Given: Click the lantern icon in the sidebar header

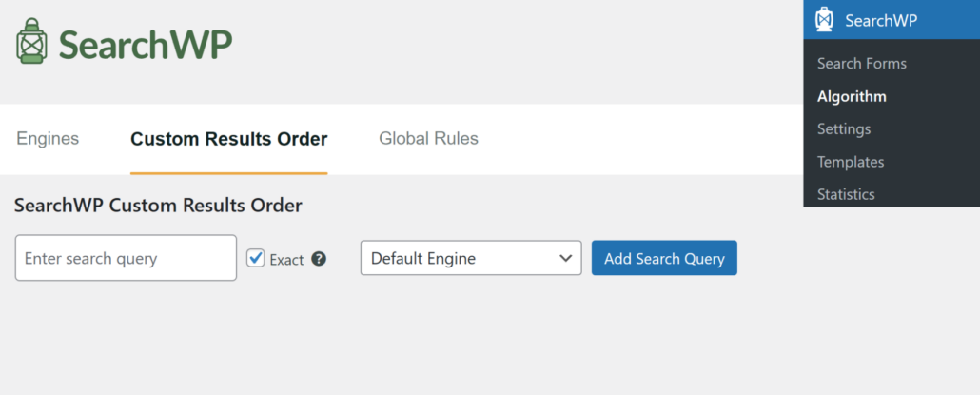Looking at the screenshot, I should 824,19.
